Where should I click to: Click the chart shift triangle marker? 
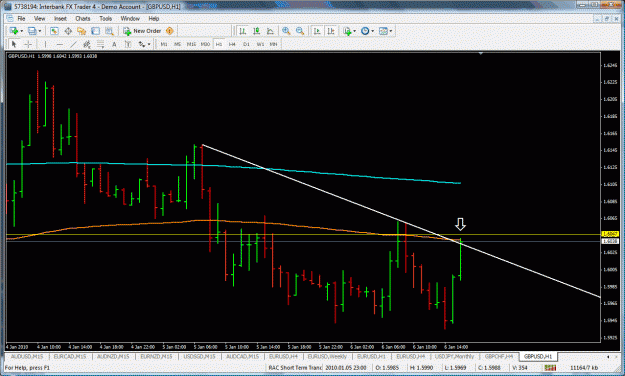click(481, 53)
